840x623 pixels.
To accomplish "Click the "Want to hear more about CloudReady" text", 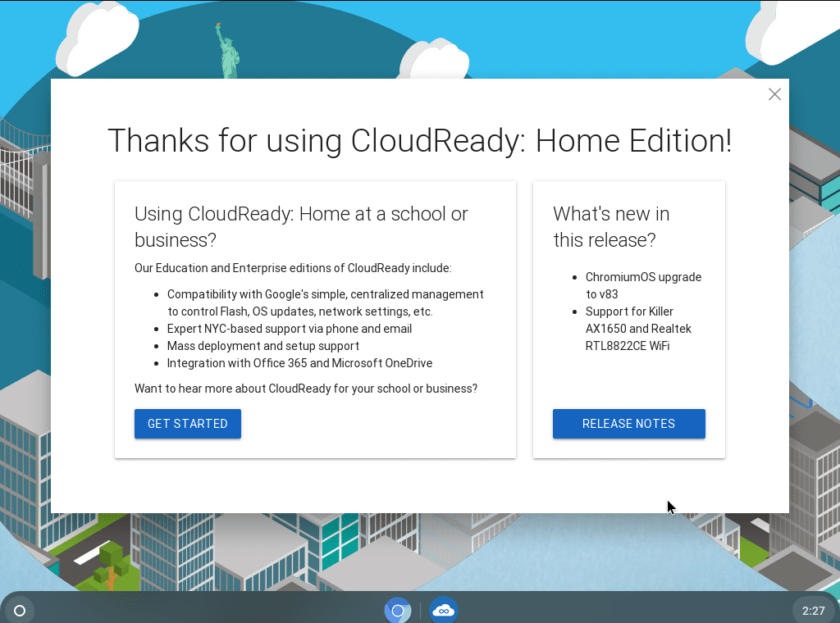I will 306,389.
